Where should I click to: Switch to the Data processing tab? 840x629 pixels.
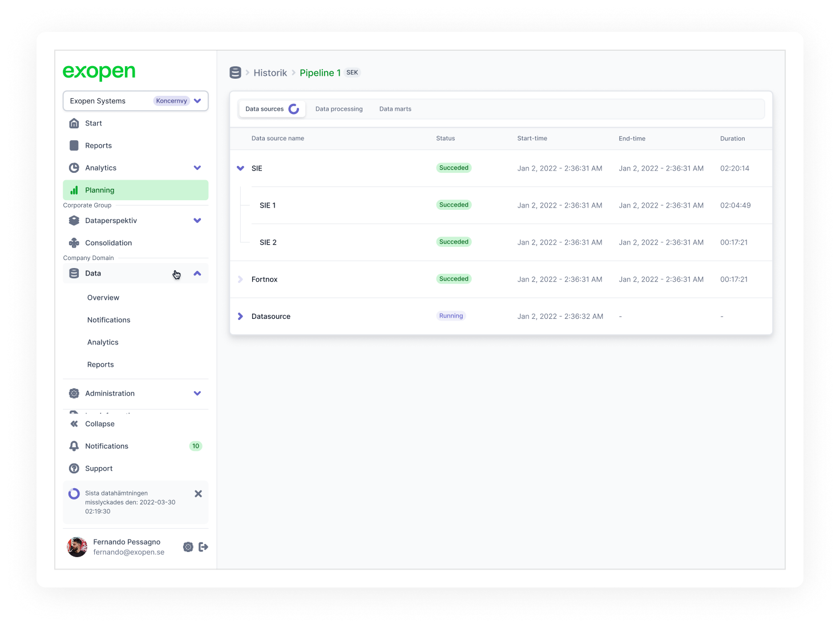(x=339, y=109)
